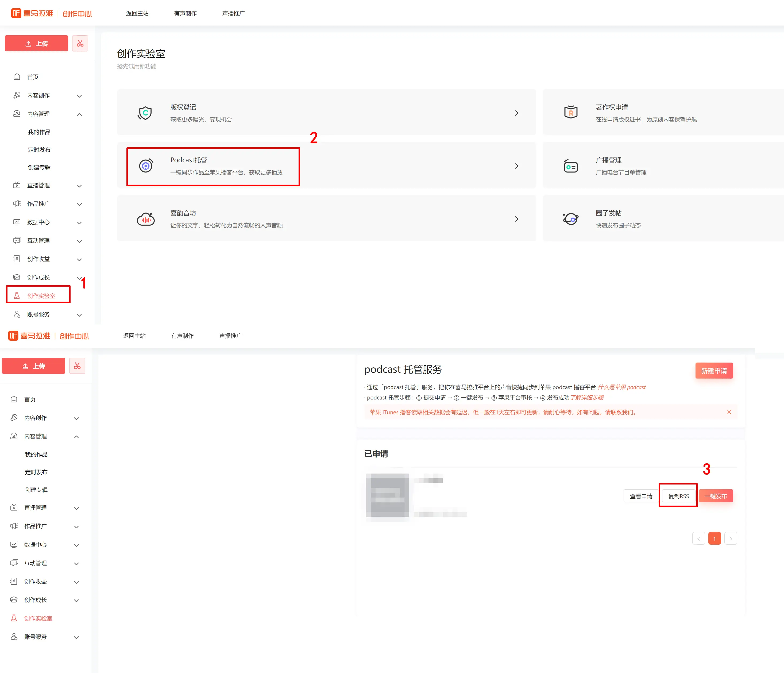Click the 复制RSS button
This screenshot has height=673, width=784.
pyautogui.click(x=678, y=496)
